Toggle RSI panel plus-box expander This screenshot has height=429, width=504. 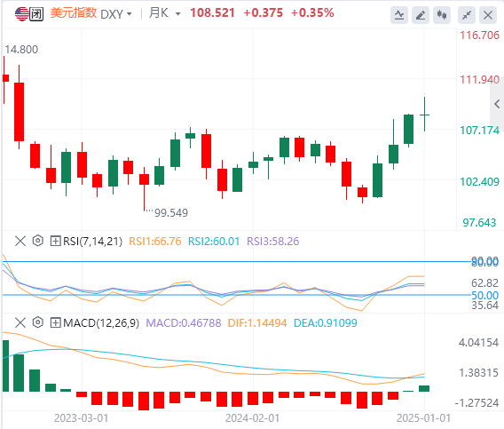[x=55, y=241]
